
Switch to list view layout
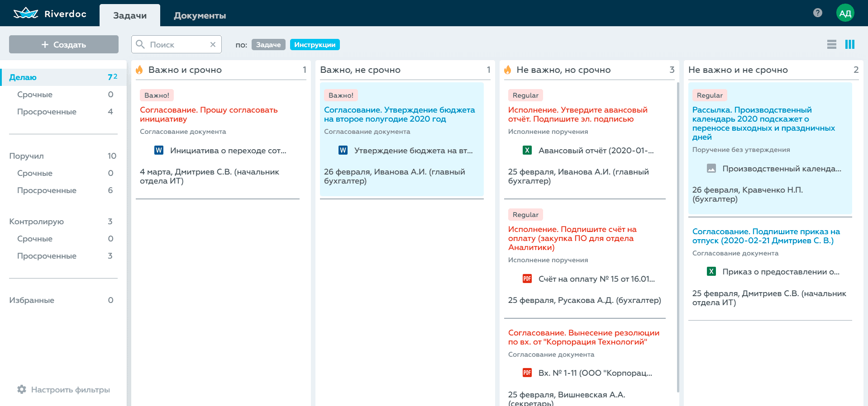pyautogui.click(x=831, y=44)
